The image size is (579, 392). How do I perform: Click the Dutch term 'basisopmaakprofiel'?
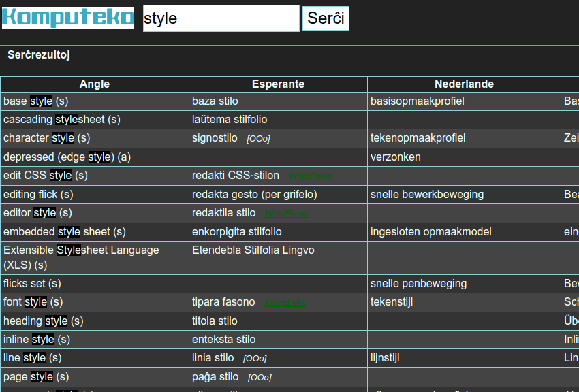click(418, 101)
